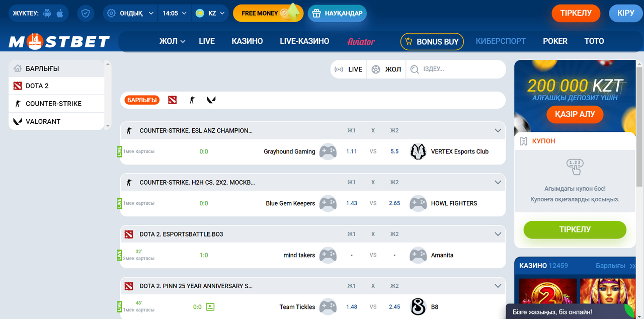Click the B8 team logo
The width and height of the screenshot is (644, 319).
pos(418,307)
